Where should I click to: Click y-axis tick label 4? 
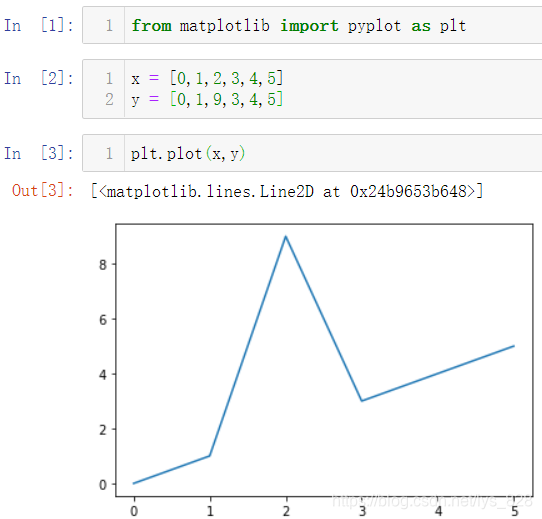103,375
